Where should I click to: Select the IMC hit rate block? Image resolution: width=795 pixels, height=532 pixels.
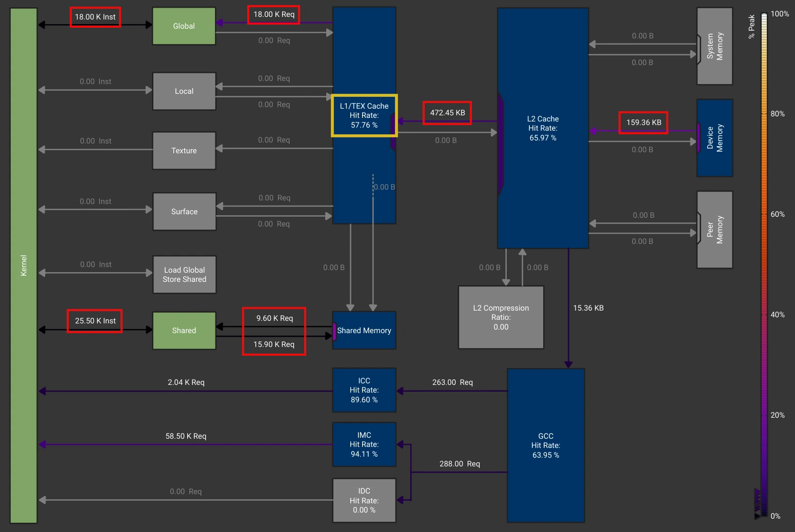coord(364,444)
